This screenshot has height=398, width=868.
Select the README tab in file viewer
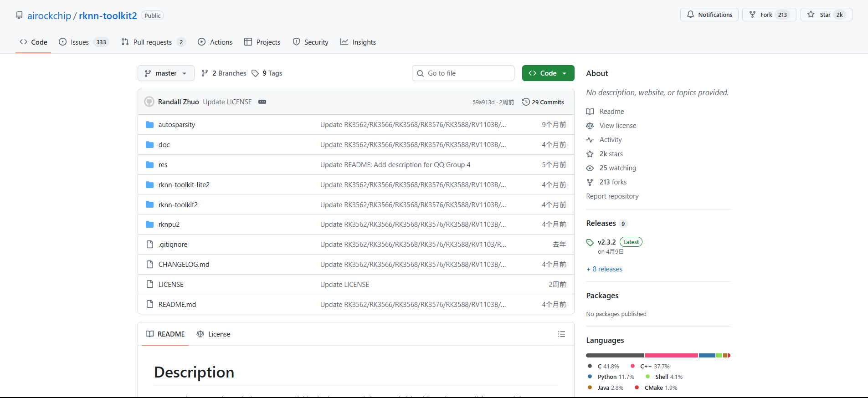165,334
